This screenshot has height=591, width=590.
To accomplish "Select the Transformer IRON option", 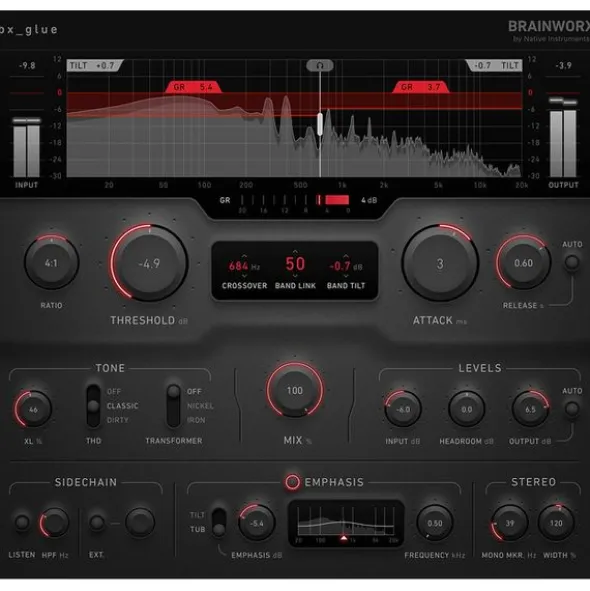I will pyautogui.click(x=196, y=420).
